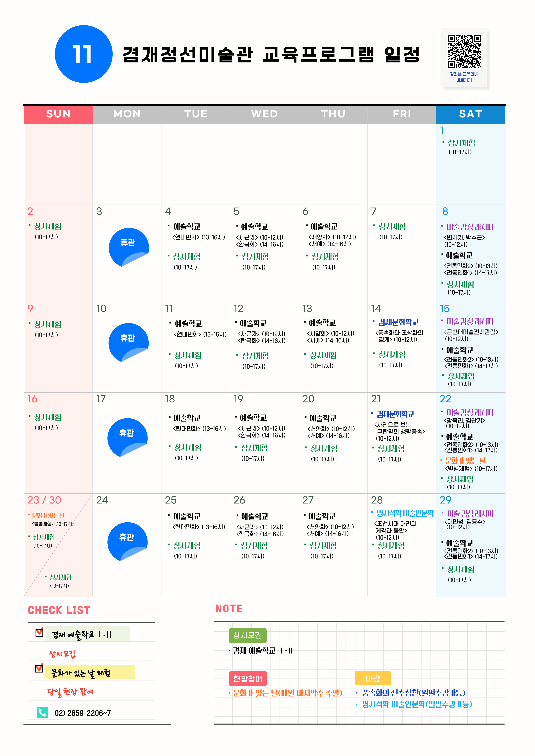Click the 휴관 badge on November 24
This screenshot has width=535, height=756.
point(127,541)
